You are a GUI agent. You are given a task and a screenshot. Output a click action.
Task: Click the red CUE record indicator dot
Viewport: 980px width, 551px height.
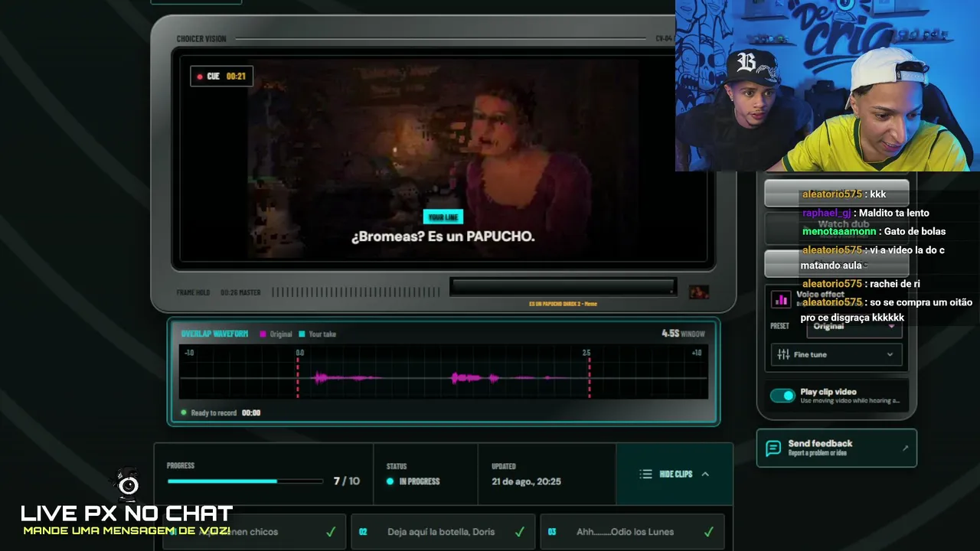click(200, 77)
